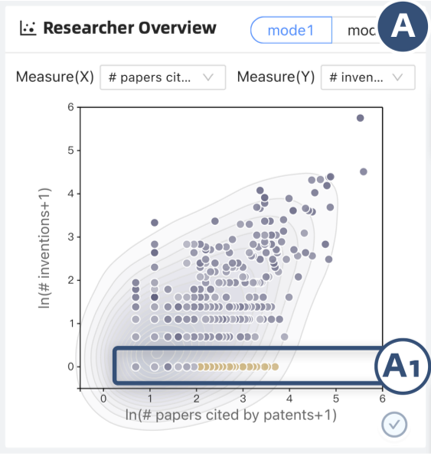This screenshot has height=454, width=431.
Task: Click the Measure(X) label text
Action: [55, 77]
